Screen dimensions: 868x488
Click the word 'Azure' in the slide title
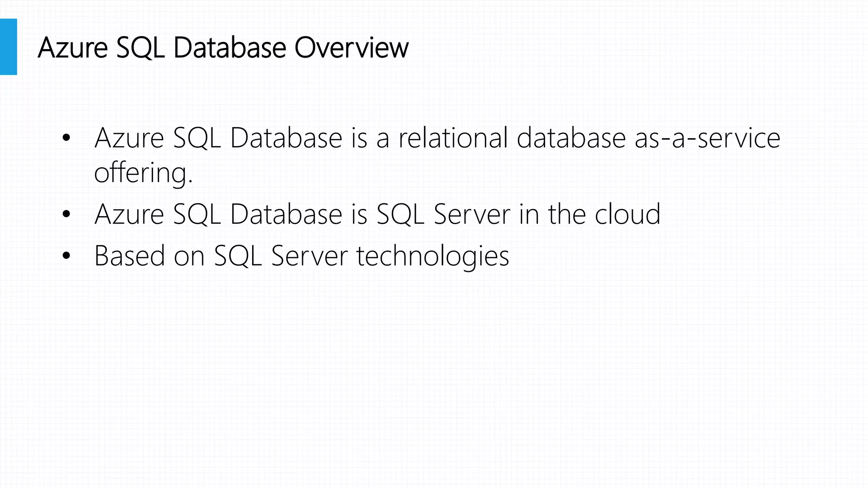[72, 47]
